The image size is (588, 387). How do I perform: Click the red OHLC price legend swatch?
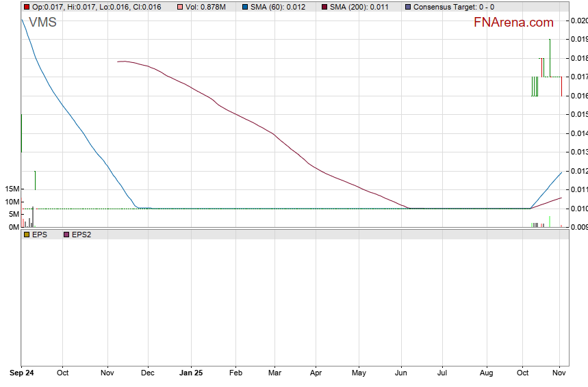[x=27, y=7]
